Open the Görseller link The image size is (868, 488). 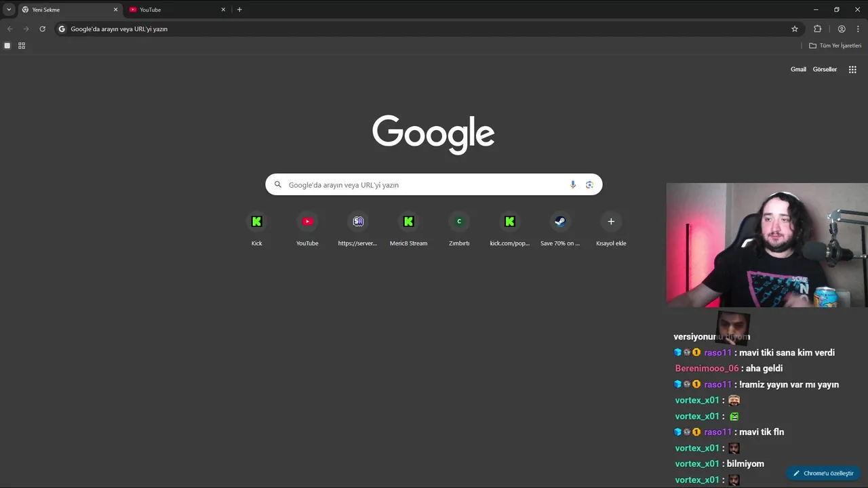click(825, 69)
